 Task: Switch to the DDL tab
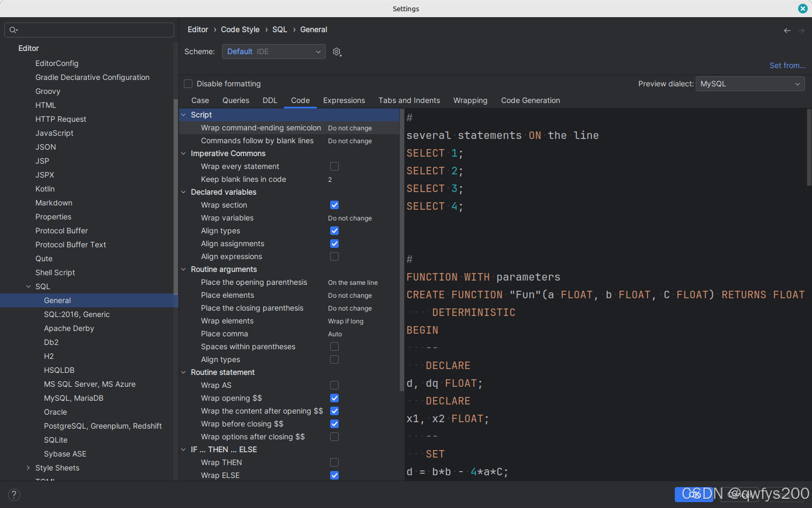pos(270,100)
